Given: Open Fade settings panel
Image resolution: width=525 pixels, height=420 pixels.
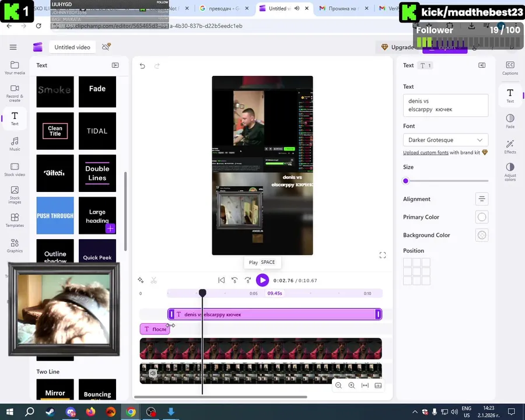Looking at the screenshot, I should [x=510, y=121].
